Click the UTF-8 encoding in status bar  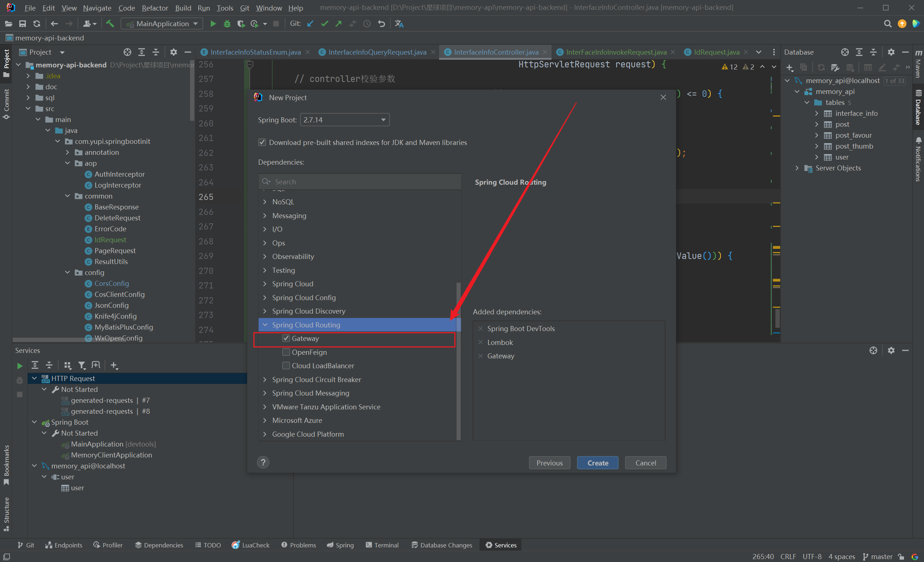pyautogui.click(x=812, y=557)
